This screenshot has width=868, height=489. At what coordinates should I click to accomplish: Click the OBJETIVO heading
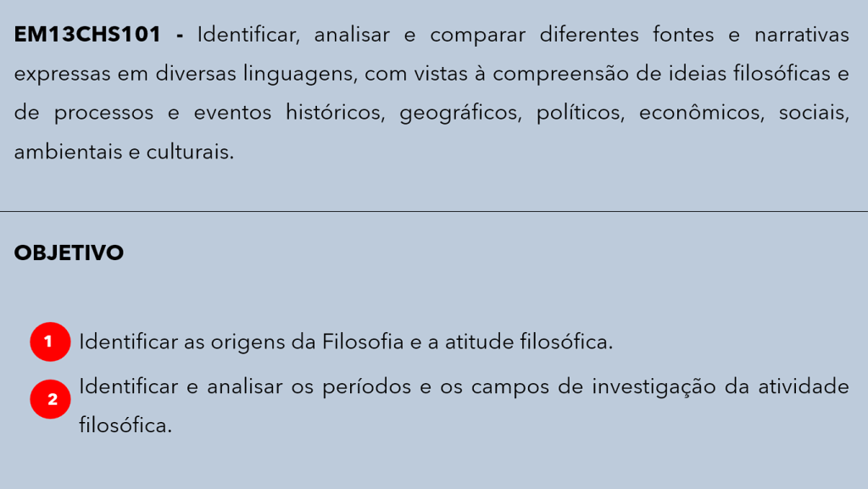coord(69,253)
